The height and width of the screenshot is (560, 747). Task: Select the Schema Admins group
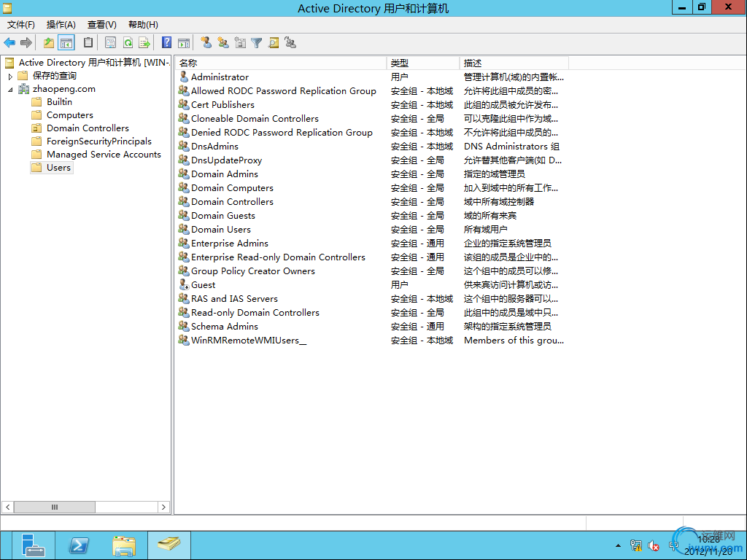pyautogui.click(x=225, y=327)
